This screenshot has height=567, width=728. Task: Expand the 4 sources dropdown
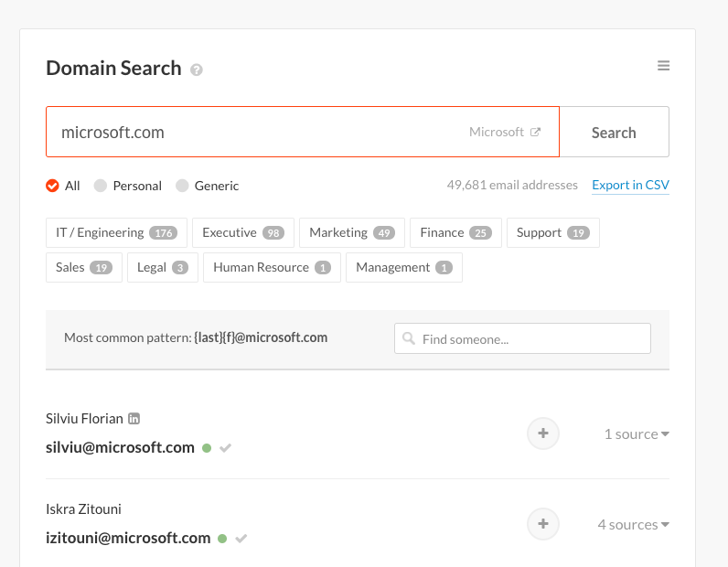click(x=633, y=524)
